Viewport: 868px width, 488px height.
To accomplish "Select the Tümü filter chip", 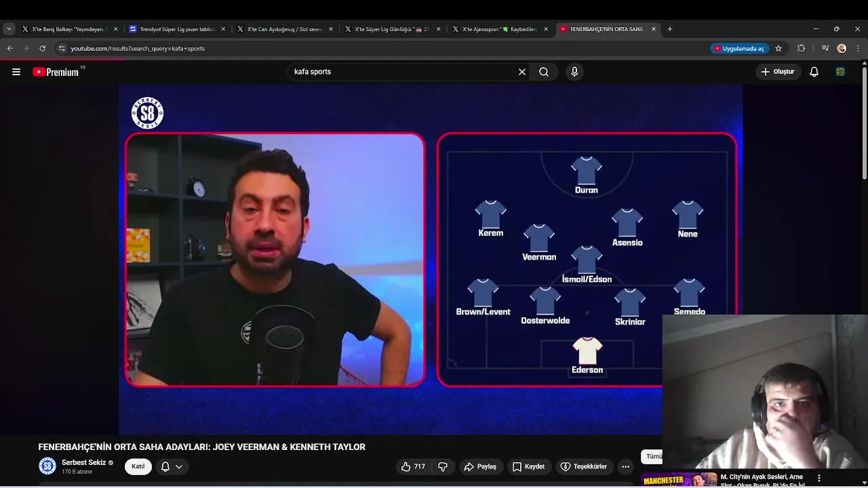I will click(653, 456).
